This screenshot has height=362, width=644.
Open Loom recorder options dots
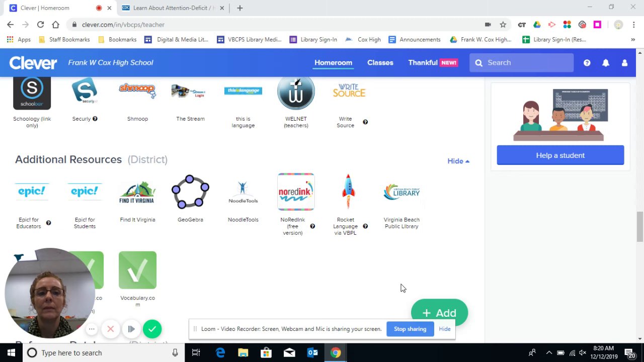coord(91,329)
